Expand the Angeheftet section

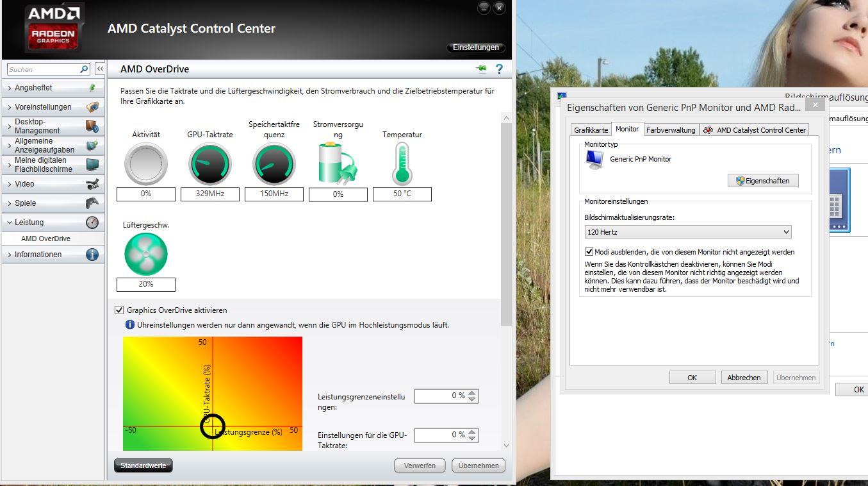pyautogui.click(x=10, y=88)
